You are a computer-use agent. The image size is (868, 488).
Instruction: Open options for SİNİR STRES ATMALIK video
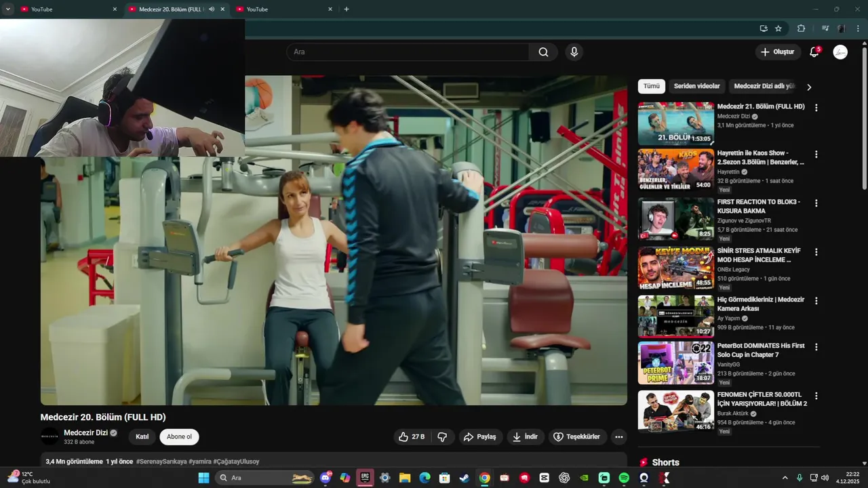tap(816, 251)
